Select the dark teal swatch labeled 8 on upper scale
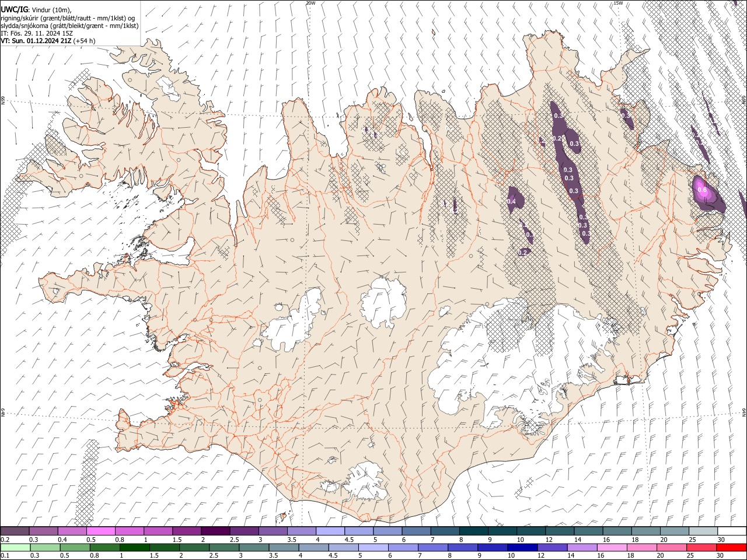747x560 pixels. (x=473, y=531)
